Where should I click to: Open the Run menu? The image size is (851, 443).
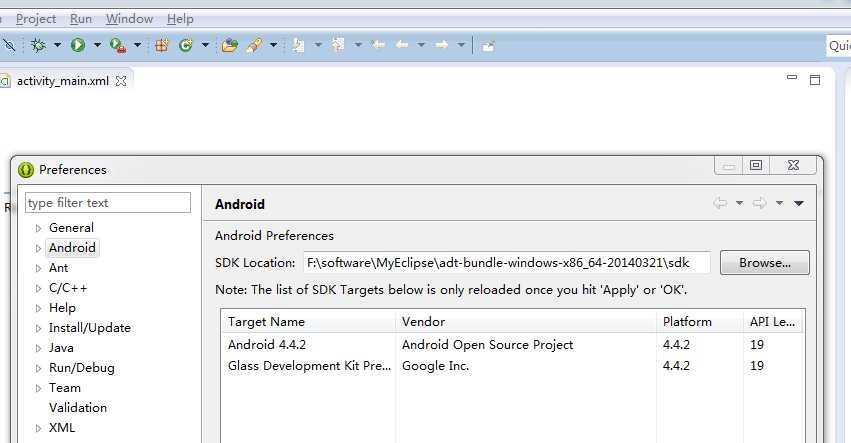pos(81,19)
